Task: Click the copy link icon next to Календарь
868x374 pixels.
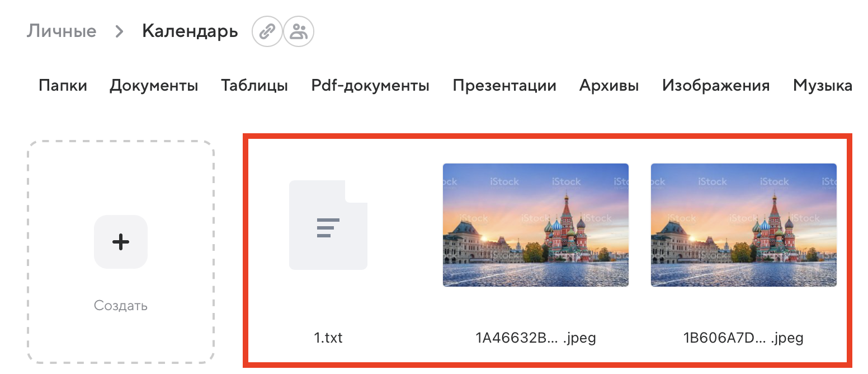Action: (x=267, y=31)
